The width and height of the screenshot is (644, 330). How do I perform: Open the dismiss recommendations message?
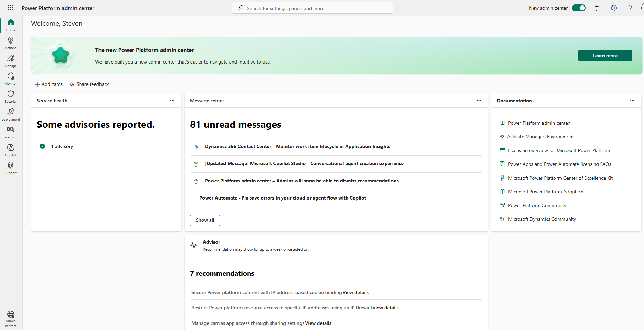(x=302, y=181)
